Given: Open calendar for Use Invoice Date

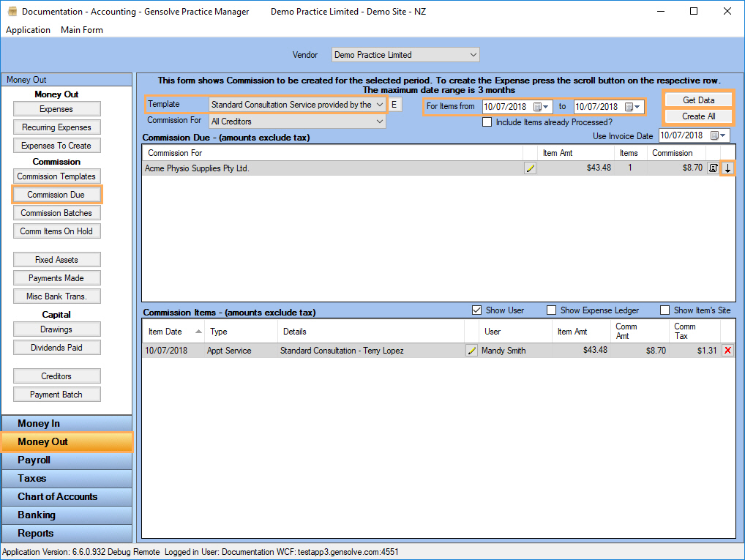Looking at the screenshot, I should point(719,135).
